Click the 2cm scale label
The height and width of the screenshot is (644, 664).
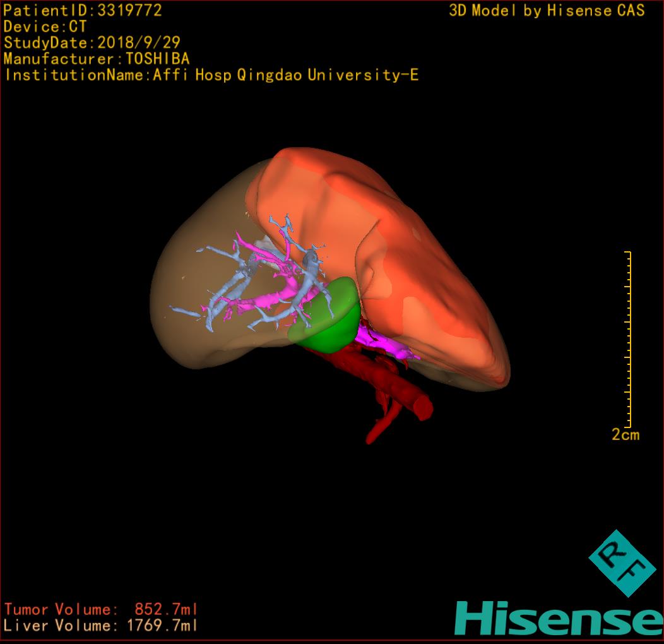(625, 434)
